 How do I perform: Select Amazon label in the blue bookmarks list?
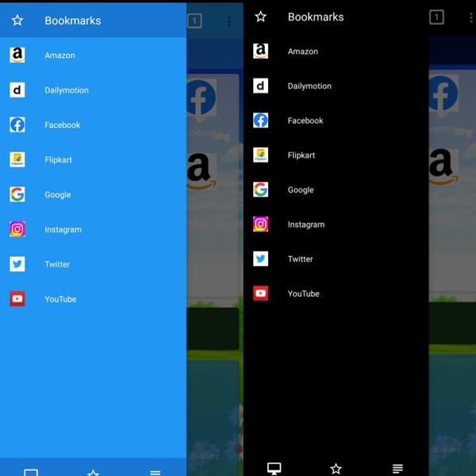click(59, 56)
